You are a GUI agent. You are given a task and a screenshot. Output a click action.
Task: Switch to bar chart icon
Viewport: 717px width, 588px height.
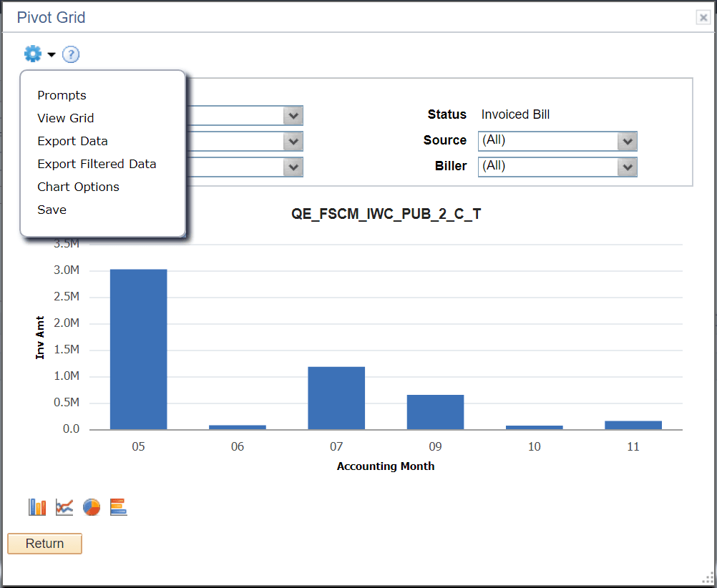click(x=37, y=507)
